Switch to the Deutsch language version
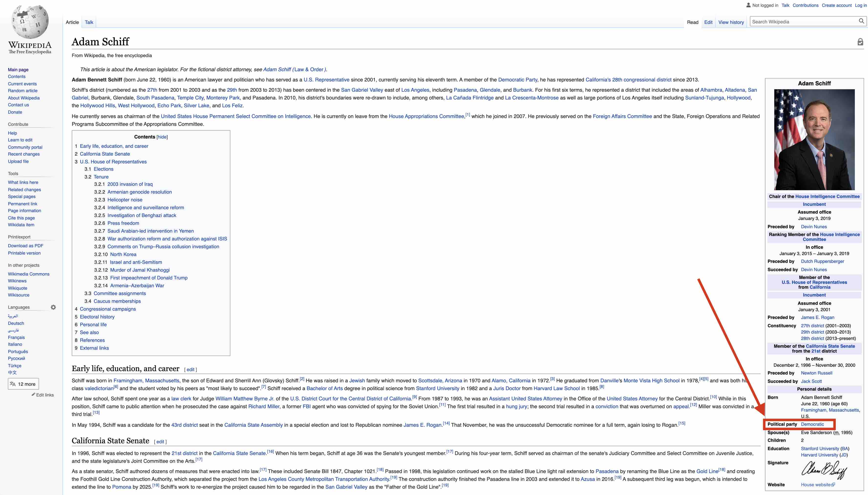The width and height of the screenshot is (868, 495). 16,323
